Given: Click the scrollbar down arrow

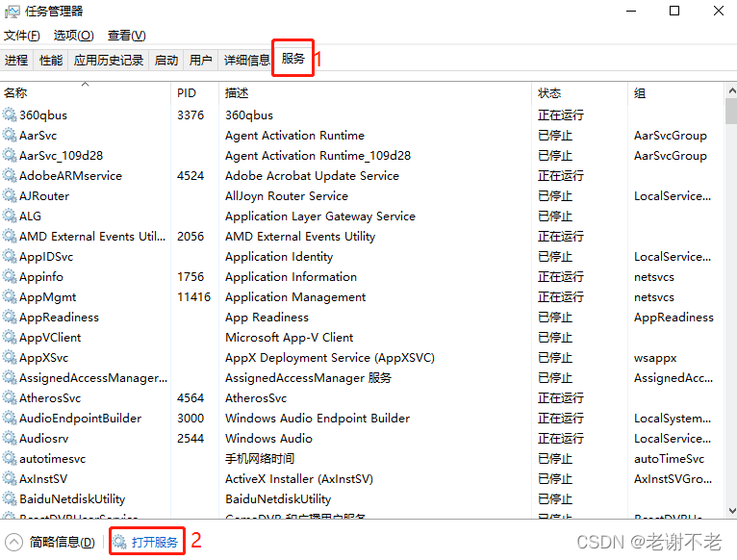Looking at the screenshot, I should (731, 510).
